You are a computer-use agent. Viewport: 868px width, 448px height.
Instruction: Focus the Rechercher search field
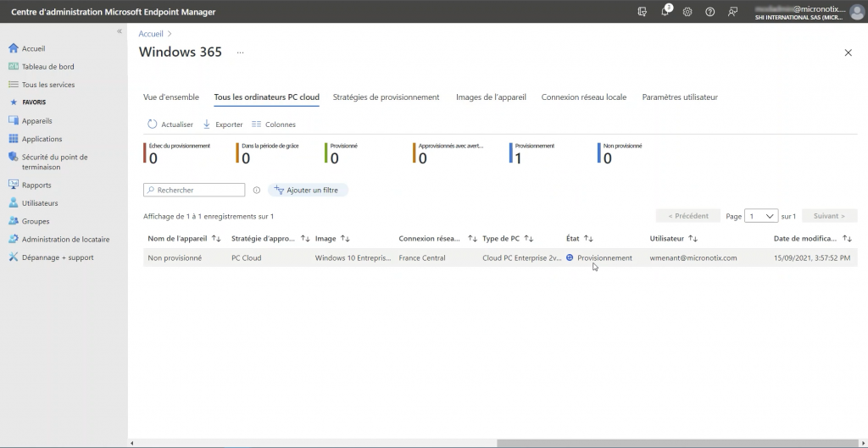194,191
